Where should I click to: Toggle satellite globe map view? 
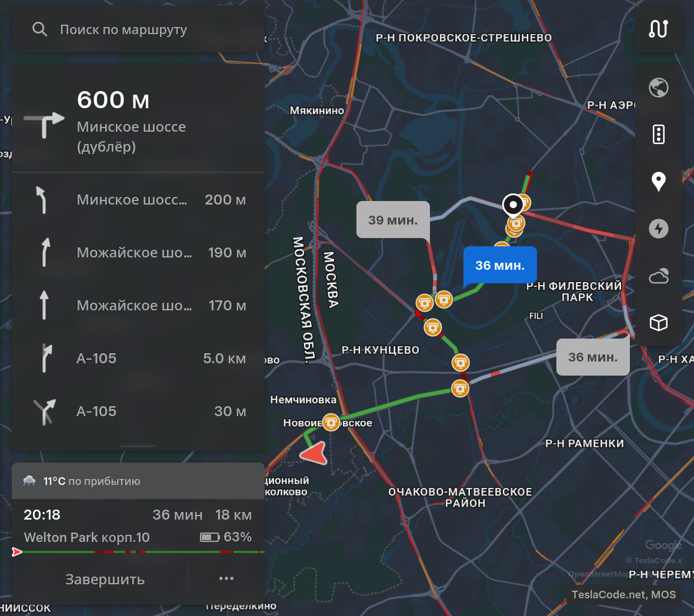(658, 88)
